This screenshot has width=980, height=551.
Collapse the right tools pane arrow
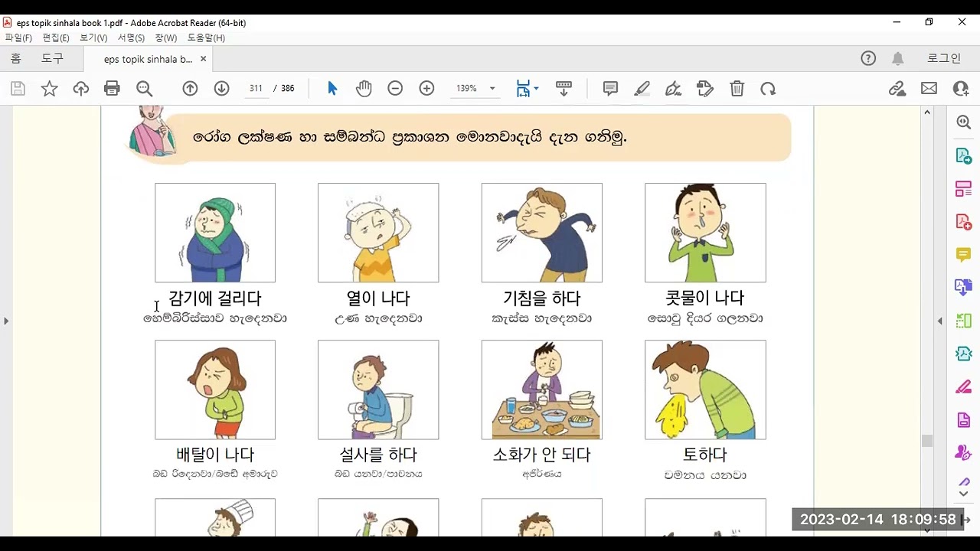[940, 321]
